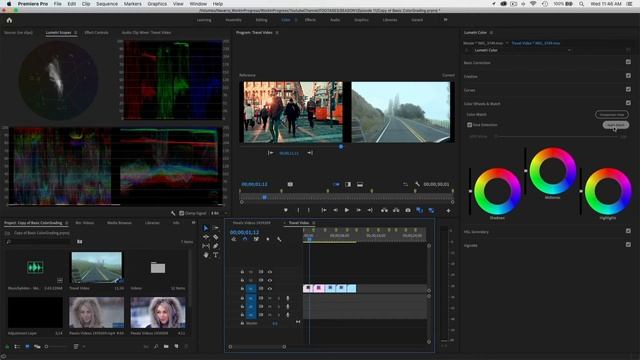Open the Button Editor plus icon

[x=448, y=211]
